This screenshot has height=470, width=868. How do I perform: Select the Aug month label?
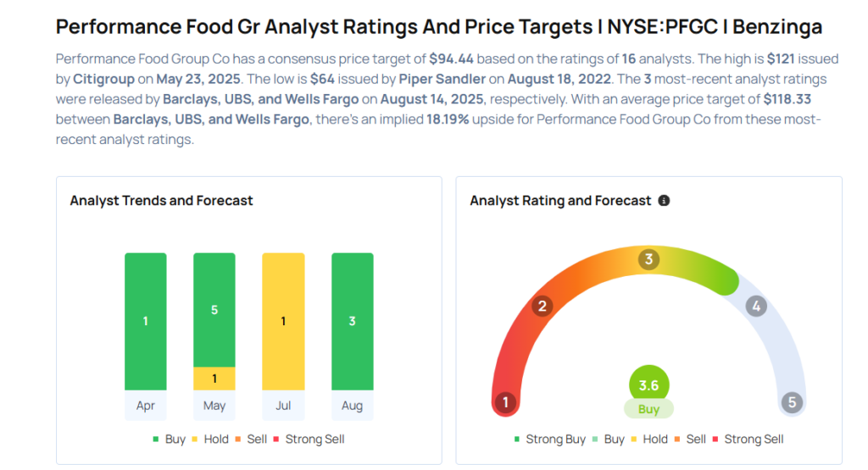pos(352,406)
